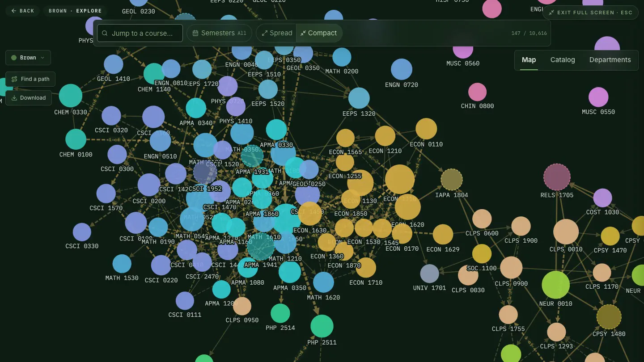Select the CPSY 1480 dashed node
Screen dimensions: 644x362
609,317
